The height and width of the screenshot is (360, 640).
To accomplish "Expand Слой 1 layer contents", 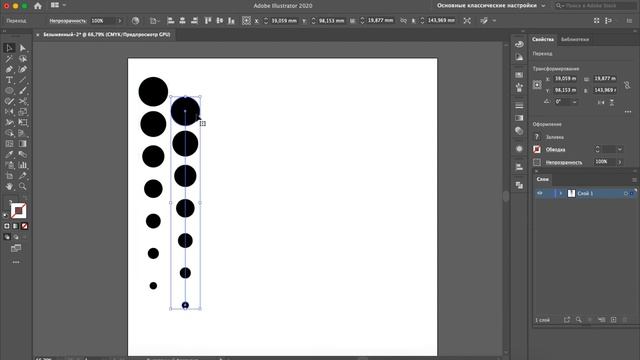I will tap(560, 193).
